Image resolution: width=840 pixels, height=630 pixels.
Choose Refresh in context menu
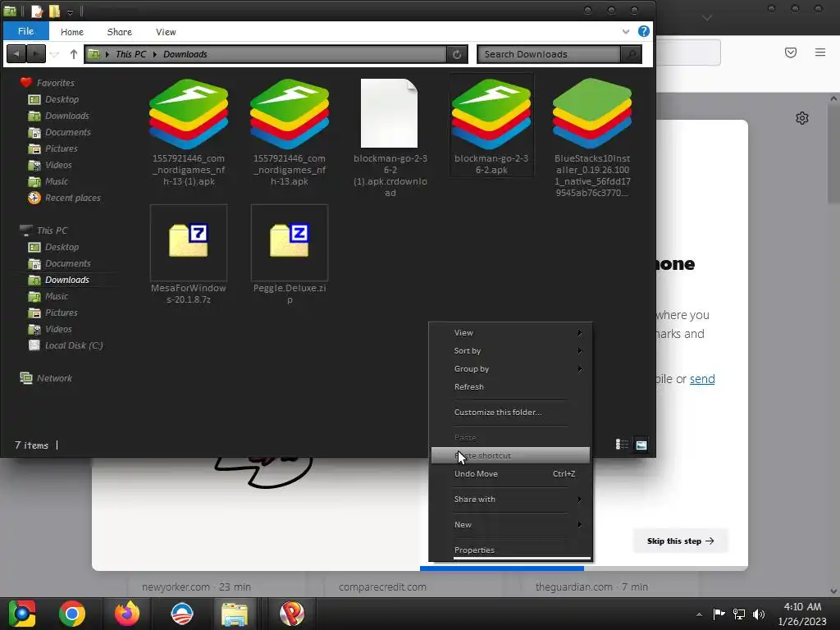coord(510,387)
